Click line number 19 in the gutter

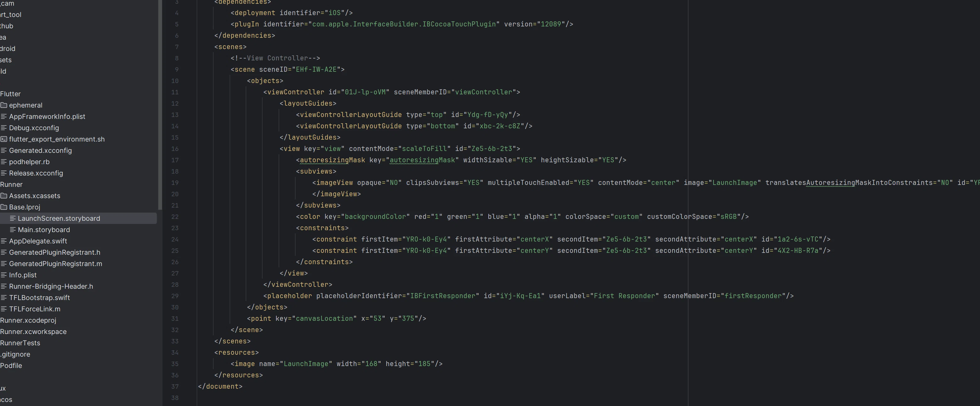click(175, 183)
